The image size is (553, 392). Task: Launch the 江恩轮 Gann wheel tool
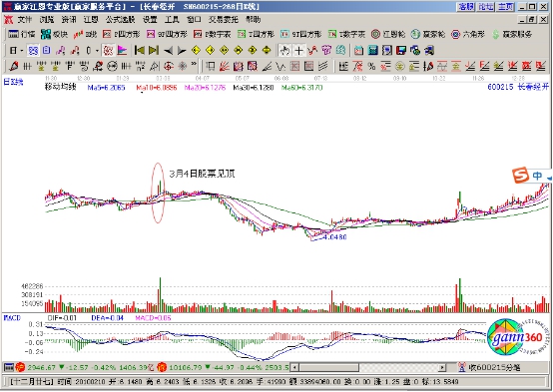388,34
